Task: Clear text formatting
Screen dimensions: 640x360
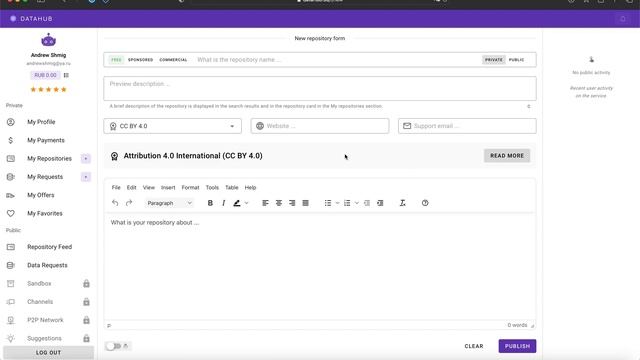Action: tap(402, 203)
